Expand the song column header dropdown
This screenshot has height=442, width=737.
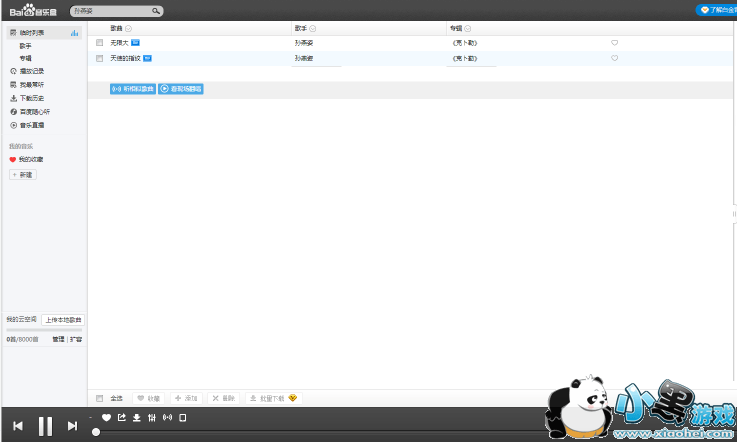[128, 29]
